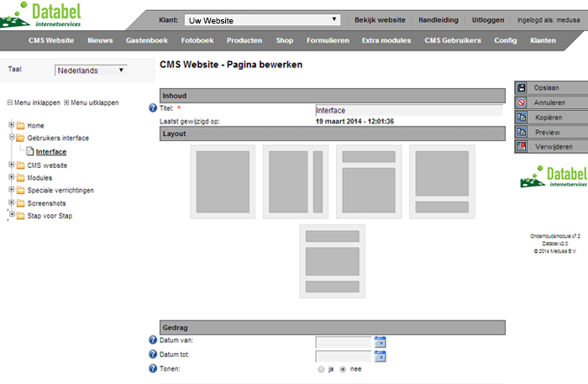Screen dimensions: 588x384
Task: Expand the CMS website tree node
Action: click(11, 165)
